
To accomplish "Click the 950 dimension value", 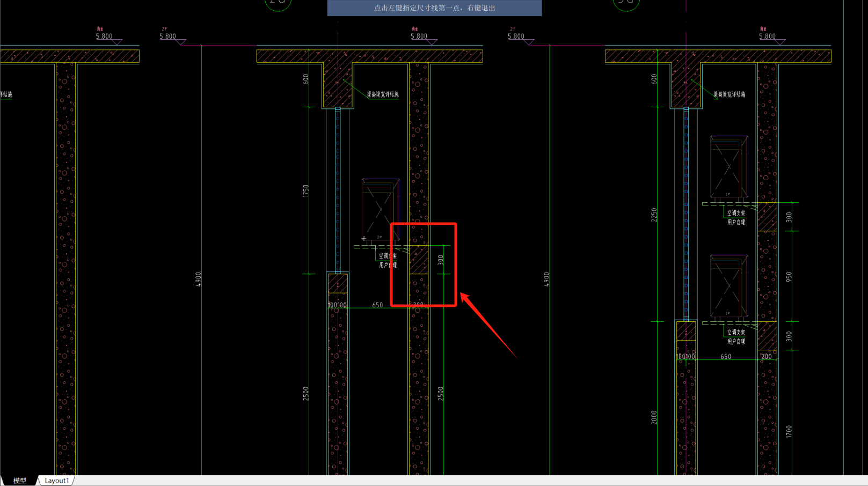I will [789, 277].
